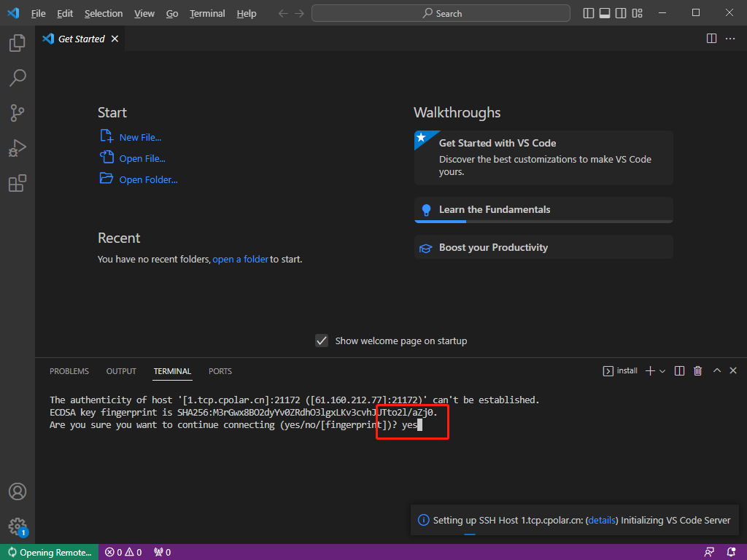
Task: Open the Search view in activity bar
Action: coord(18,78)
